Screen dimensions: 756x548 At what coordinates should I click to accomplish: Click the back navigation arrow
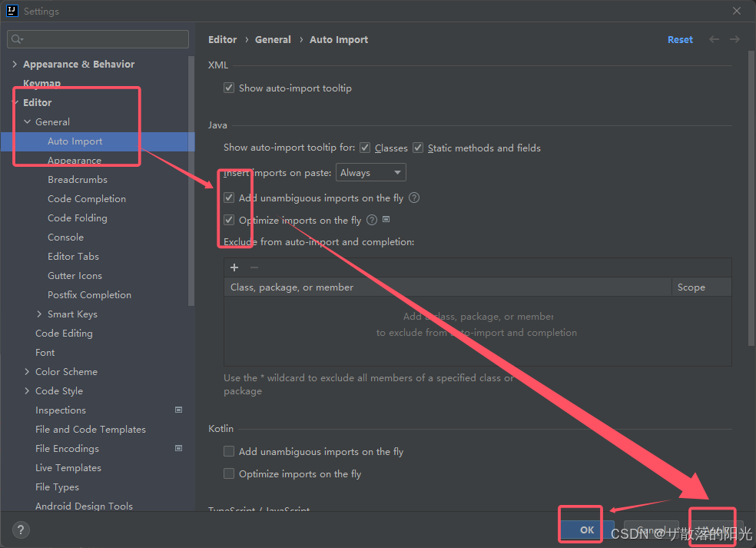click(714, 39)
